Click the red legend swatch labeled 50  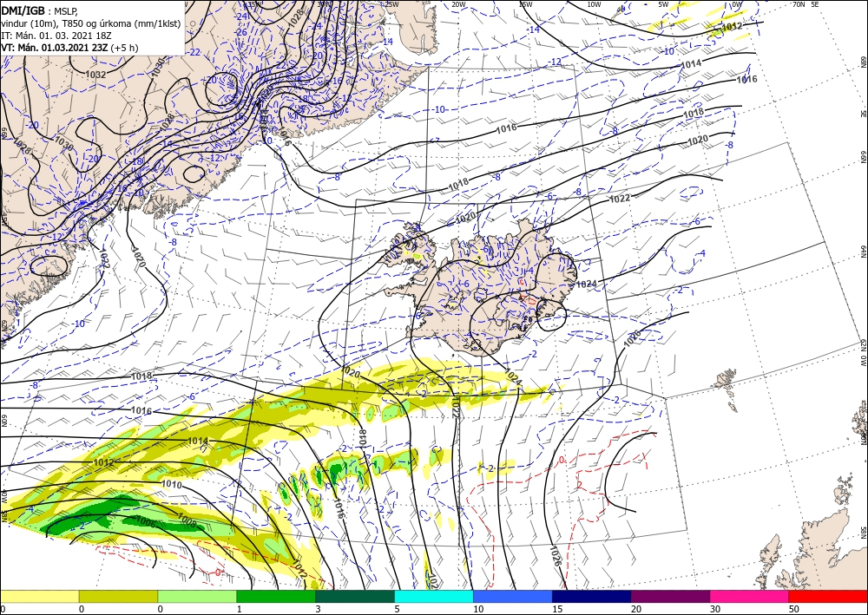(828, 596)
